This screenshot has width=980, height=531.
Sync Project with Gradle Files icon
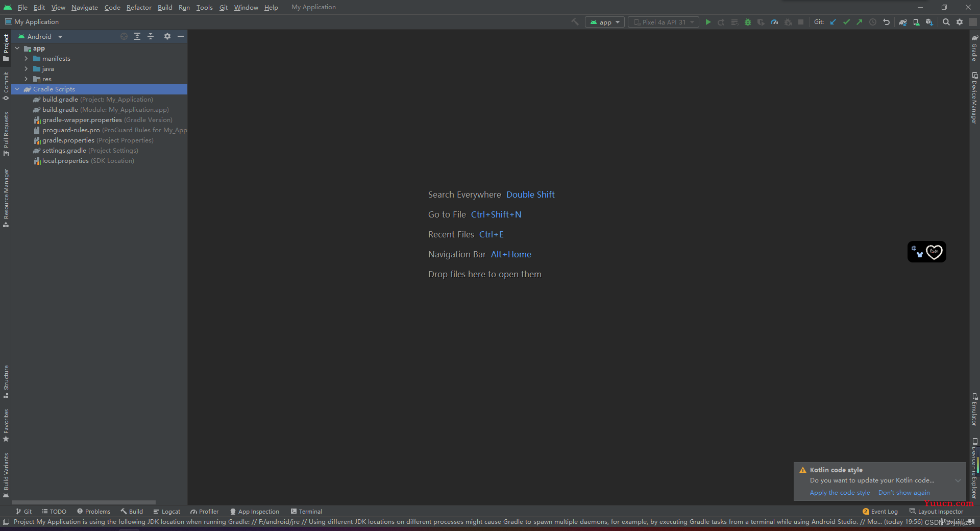pos(903,22)
